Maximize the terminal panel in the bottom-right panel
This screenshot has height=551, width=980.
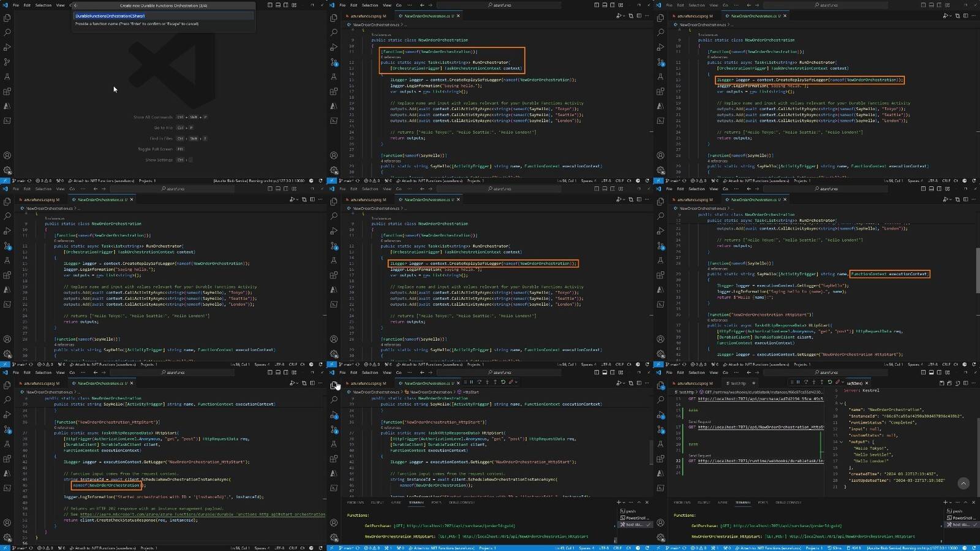pyautogui.click(x=965, y=503)
